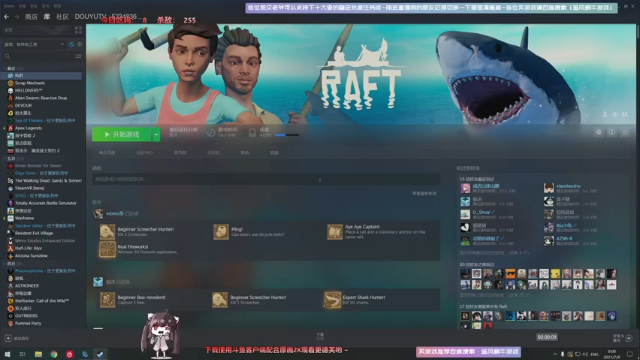Toggle the recent-activity clock filter
The image size is (640, 360).
pos(71,44)
